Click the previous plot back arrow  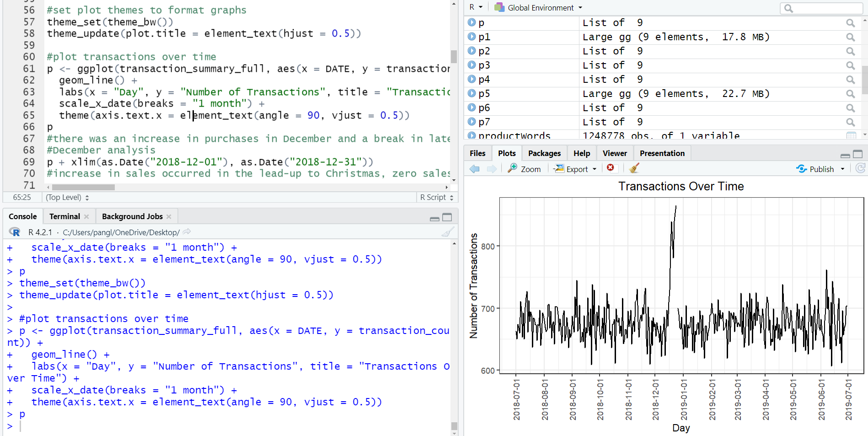click(475, 169)
